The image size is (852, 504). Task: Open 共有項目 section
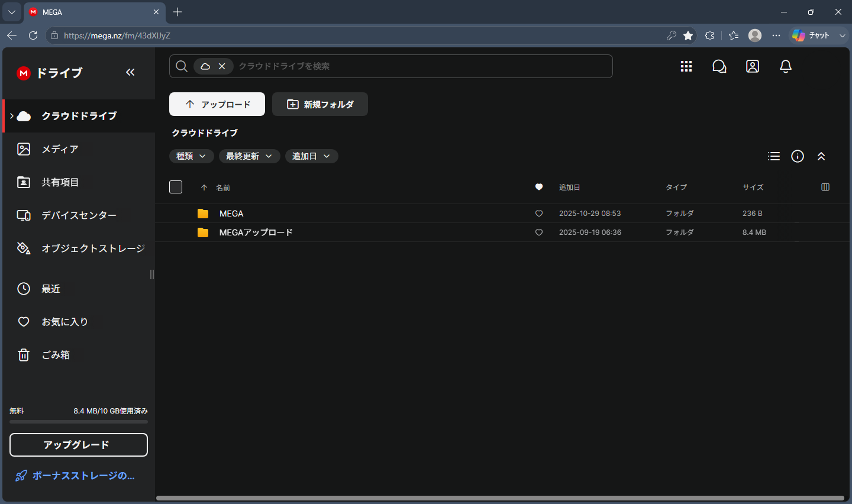coord(79,182)
